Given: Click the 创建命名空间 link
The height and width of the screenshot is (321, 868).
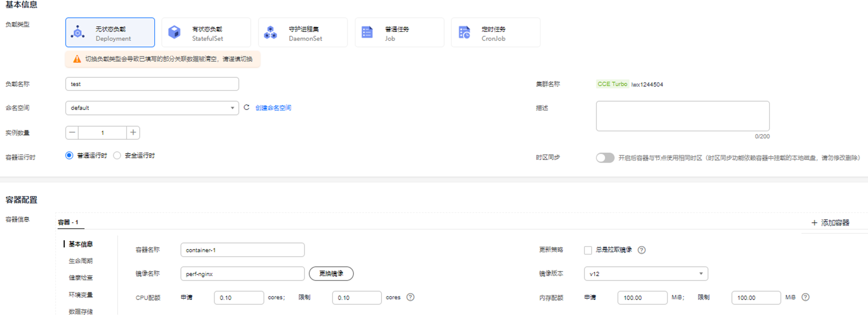Looking at the screenshot, I should pos(273,108).
